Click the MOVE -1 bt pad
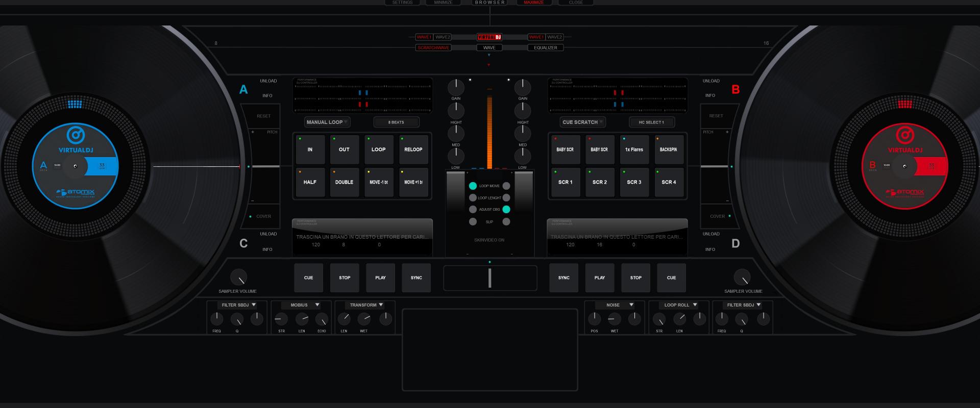Screen dimensions: 980x408 click(x=379, y=182)
